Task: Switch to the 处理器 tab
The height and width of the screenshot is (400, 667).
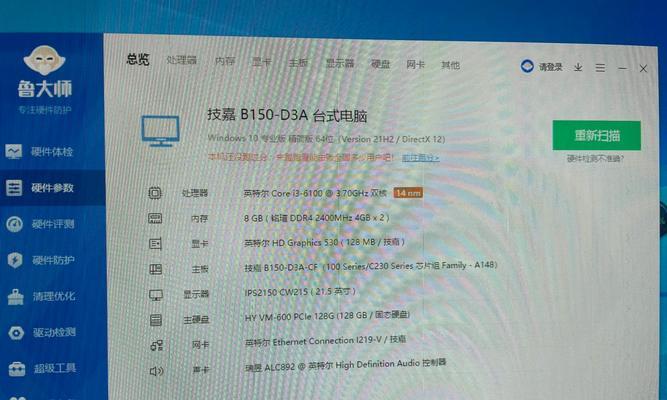Action: [x=182, y=60]
